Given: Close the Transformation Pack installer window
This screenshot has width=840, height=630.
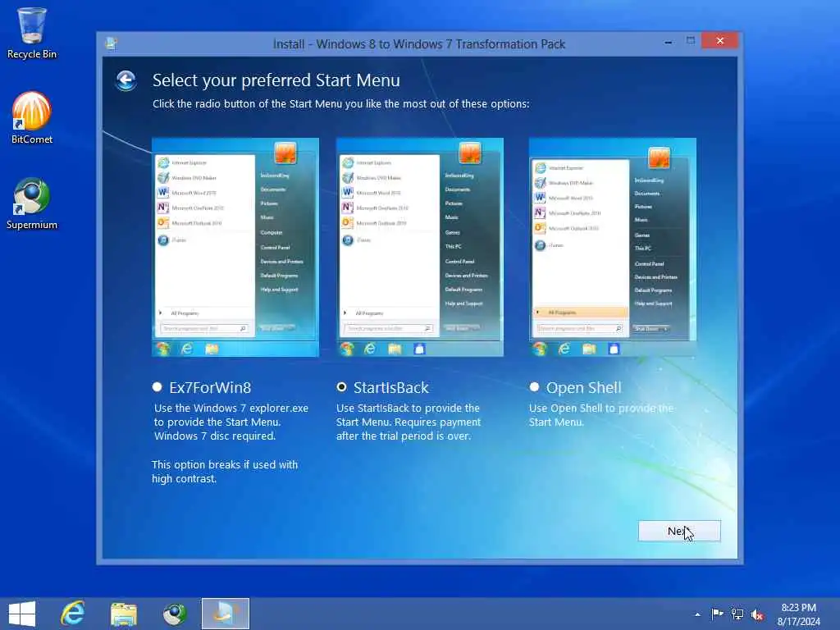Looking at the screenshot, I should coord(719,41).
